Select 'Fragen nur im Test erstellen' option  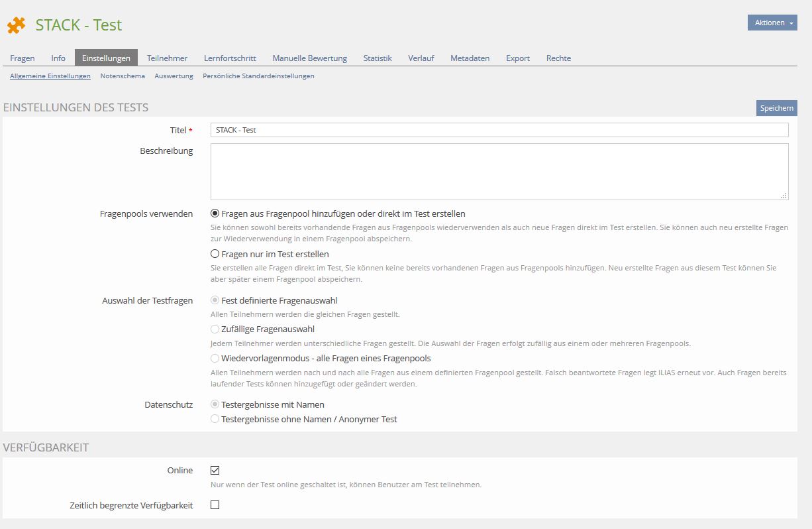click(x=215, y=254)
